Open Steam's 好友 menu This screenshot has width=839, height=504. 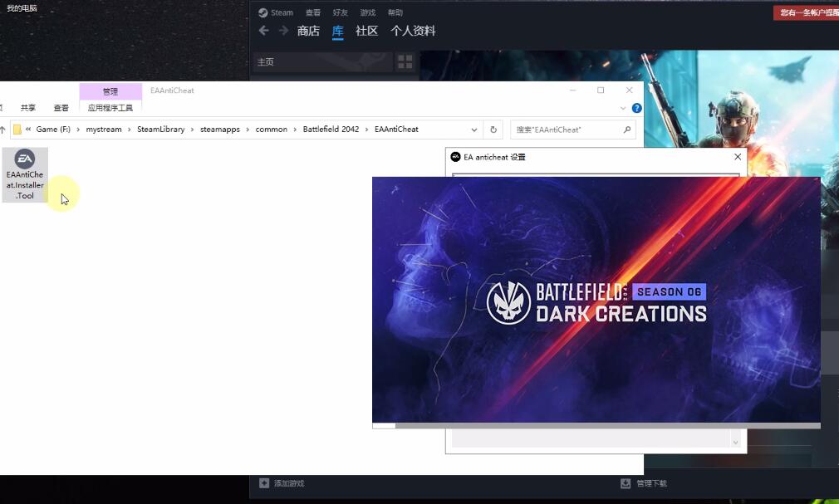[341, 12]
